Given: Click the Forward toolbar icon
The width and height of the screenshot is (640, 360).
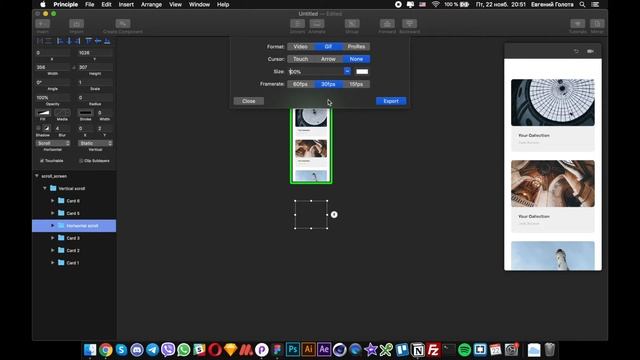Looking at the screenshot, I should click(387, 24).
